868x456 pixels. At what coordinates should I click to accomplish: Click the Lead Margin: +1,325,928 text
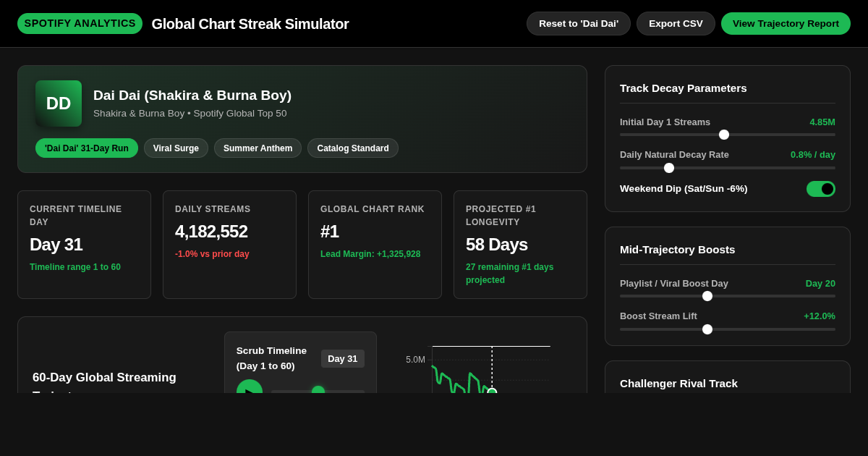point(370,254)
